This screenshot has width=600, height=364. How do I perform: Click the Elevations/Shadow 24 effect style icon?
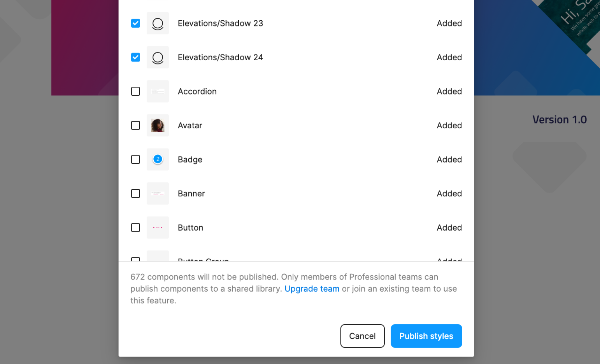click(x=158, y=58)
